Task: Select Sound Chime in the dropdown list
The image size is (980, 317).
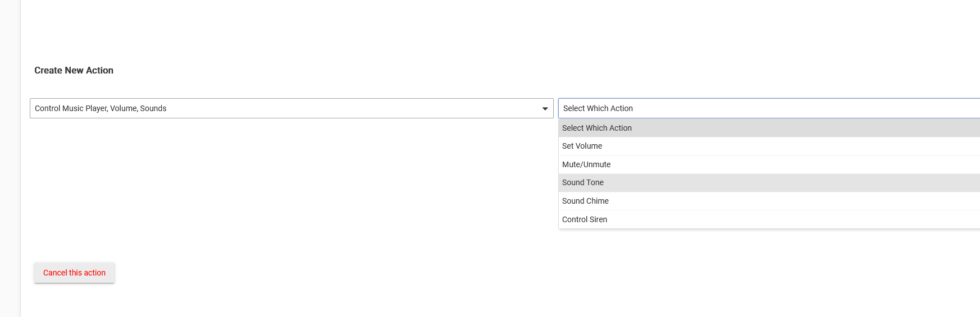Action: [585, 201]
